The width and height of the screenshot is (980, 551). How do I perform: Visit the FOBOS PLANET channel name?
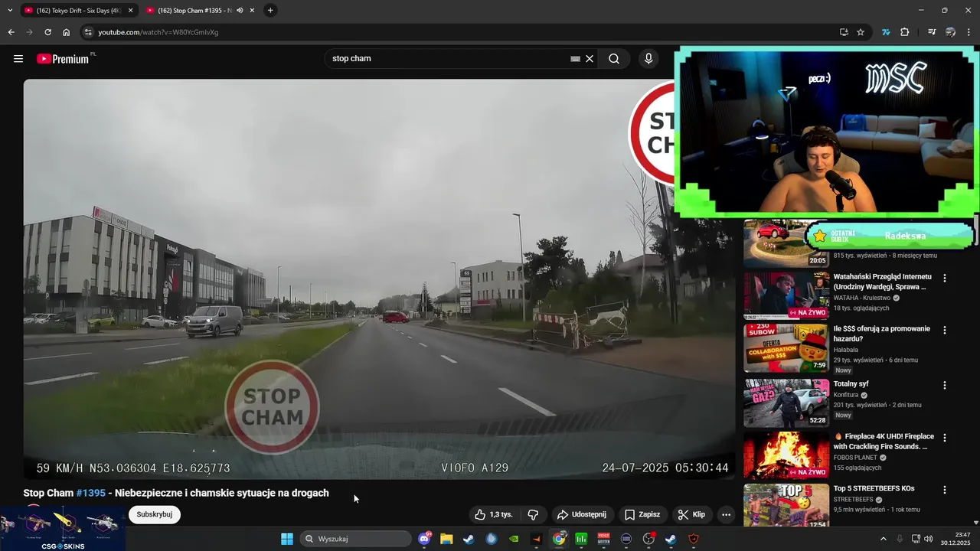coord(855,458)
